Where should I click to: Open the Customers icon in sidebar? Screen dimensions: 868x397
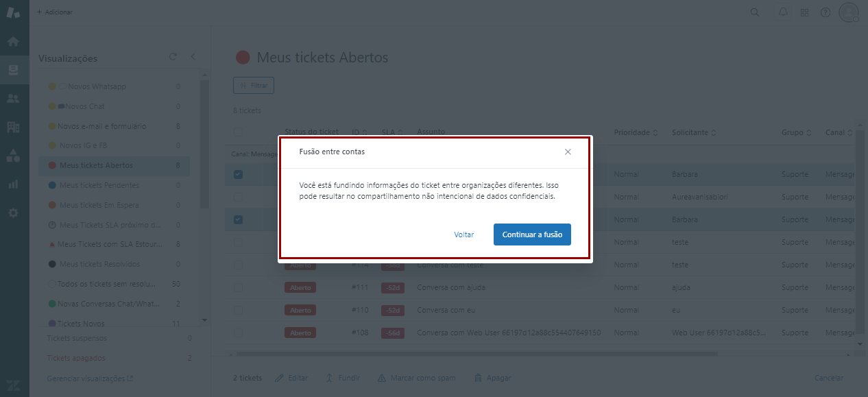(13, 99)
